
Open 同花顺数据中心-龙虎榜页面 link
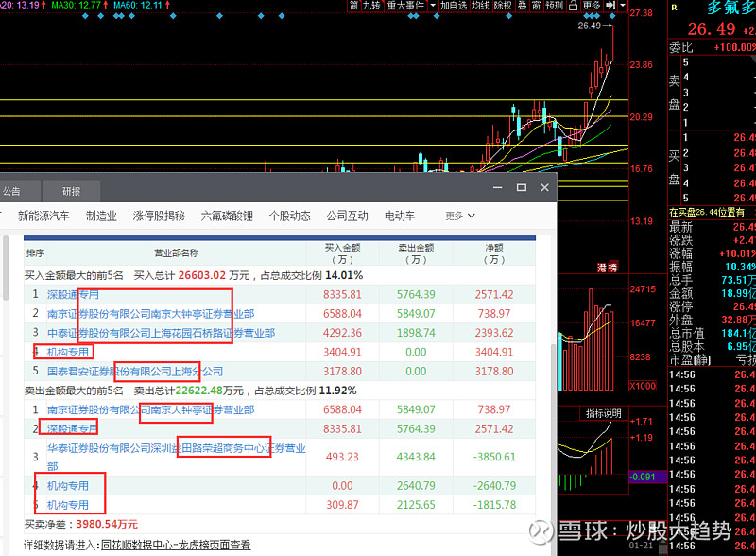click(176, 546)
